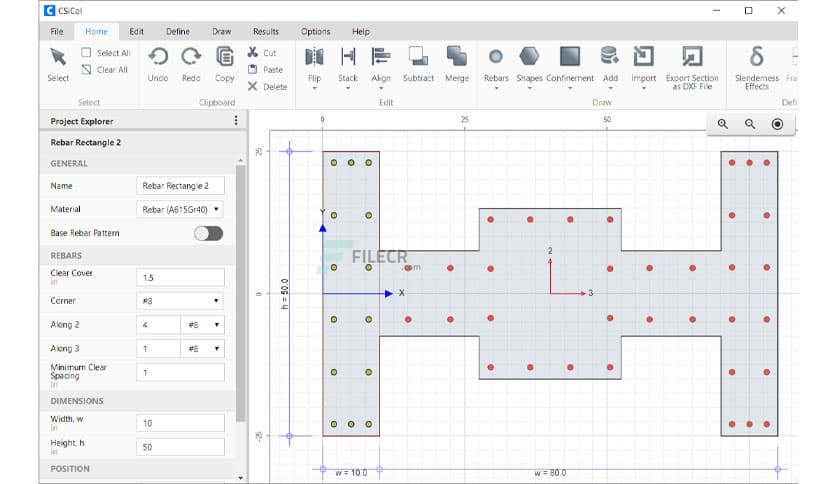The width and height of the screenshot is (836, 484).
Task: Open the File menu
Action: [x=57, y=31]
